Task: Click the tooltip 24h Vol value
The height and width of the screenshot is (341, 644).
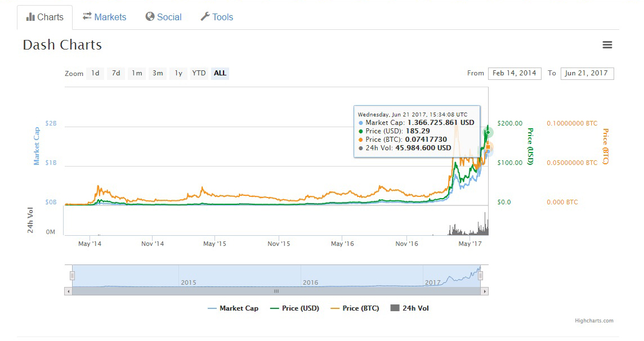Action: coord(423,148)
